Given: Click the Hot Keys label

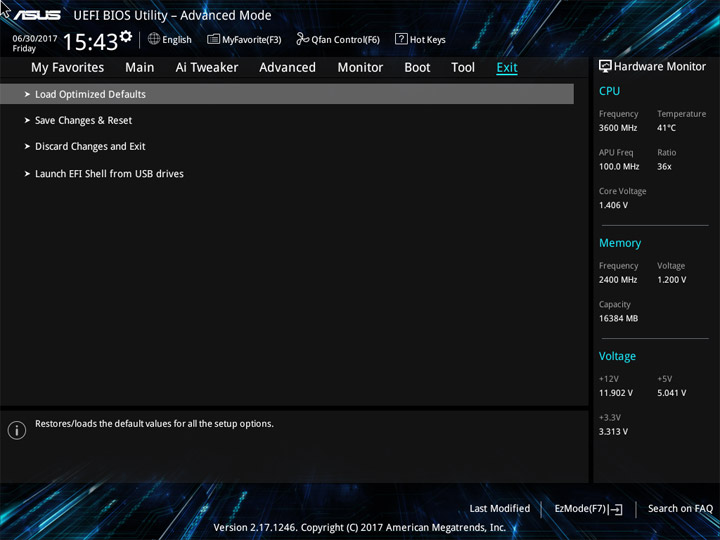Looking at the screenshot, I should (x=428, y=40).
